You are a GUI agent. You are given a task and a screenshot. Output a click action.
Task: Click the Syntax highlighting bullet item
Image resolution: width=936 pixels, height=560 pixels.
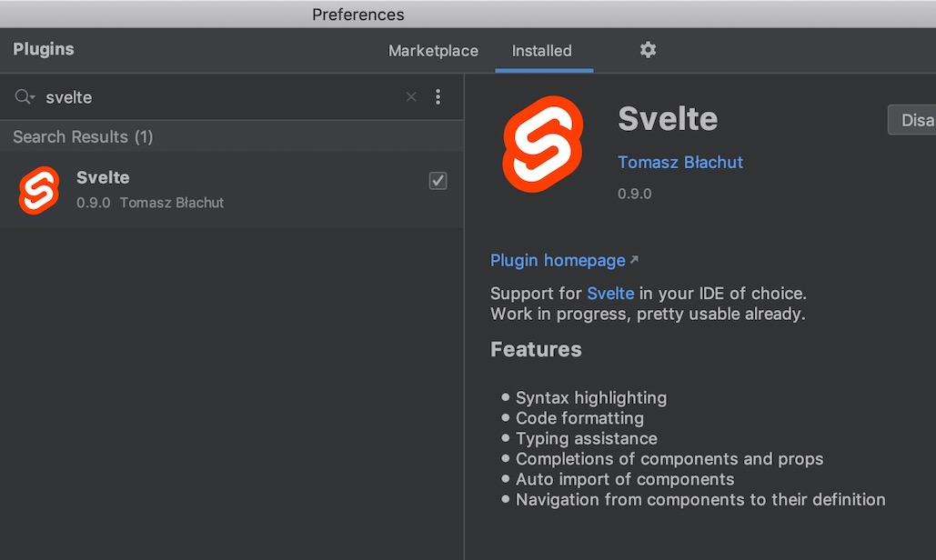pyautogui.click(x=591, y=398)
